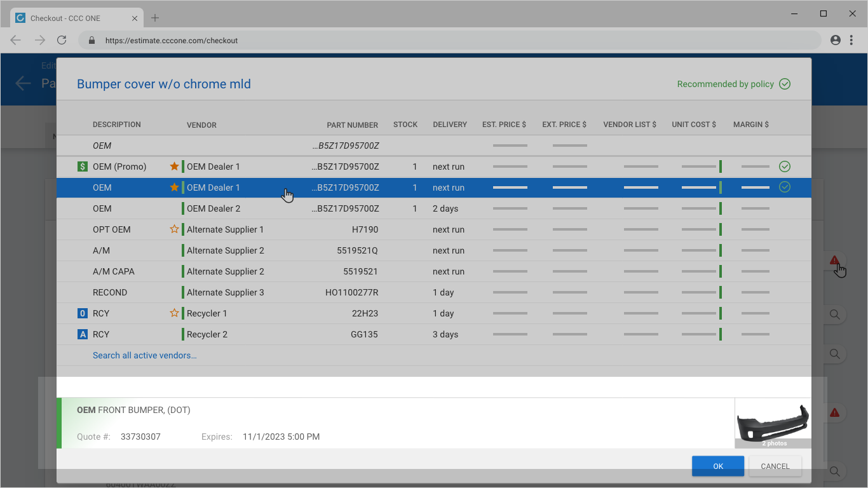868x488 pixels.
Task: Click part number 22H23
Action: click(365, 313)
